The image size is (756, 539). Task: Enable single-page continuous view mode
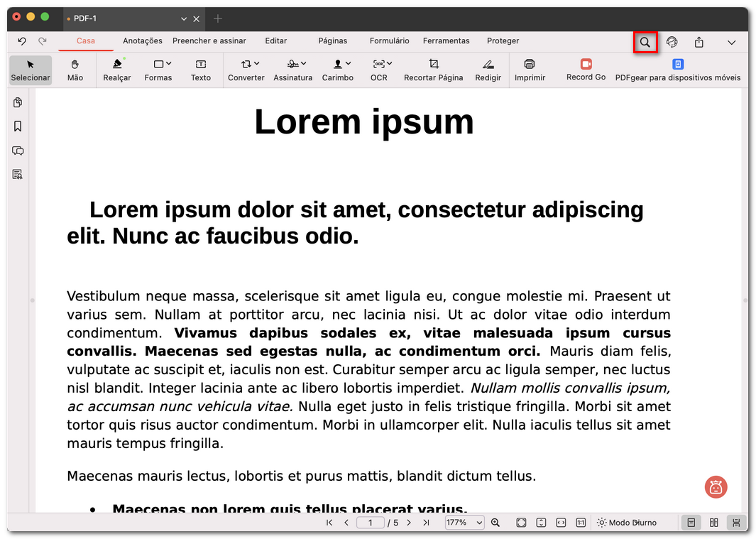coord(691,522)
